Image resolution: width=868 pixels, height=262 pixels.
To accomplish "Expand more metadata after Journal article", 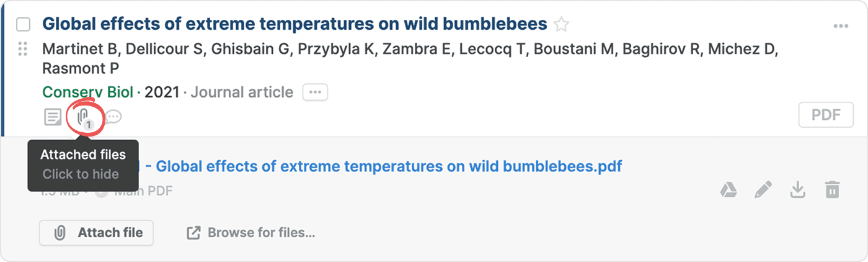I will coord(315,93).
